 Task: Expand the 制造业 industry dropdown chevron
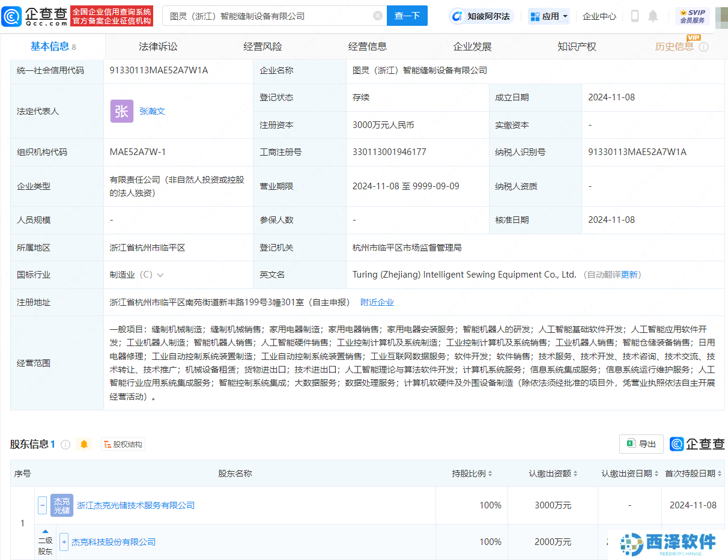click(160, 275)
